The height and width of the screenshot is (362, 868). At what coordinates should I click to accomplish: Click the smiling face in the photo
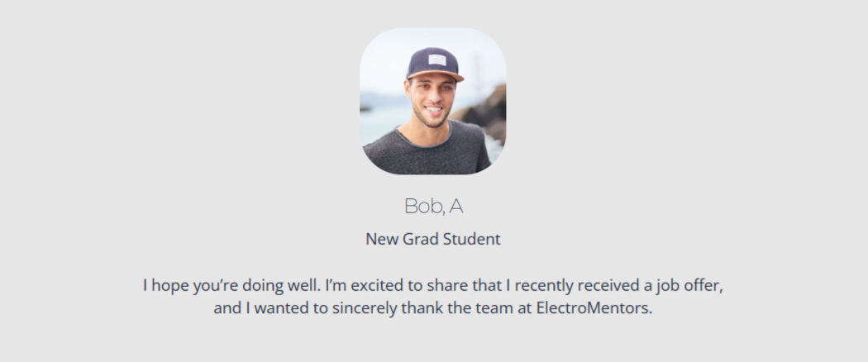[431, 98]
